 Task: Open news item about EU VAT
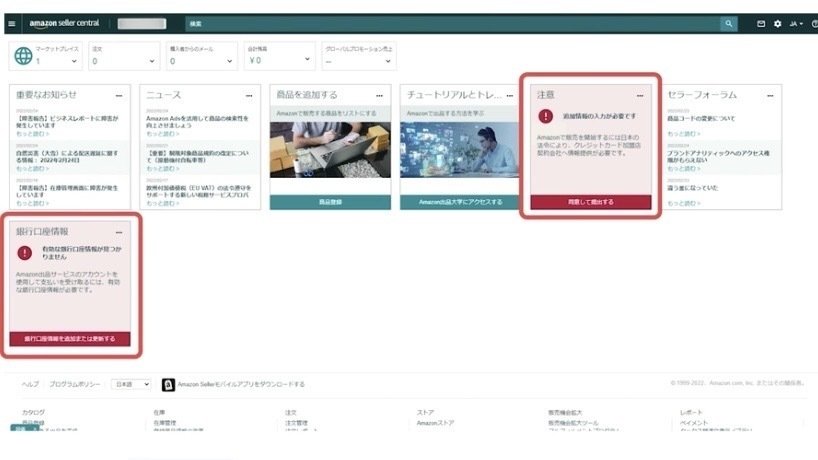point(198,191)
